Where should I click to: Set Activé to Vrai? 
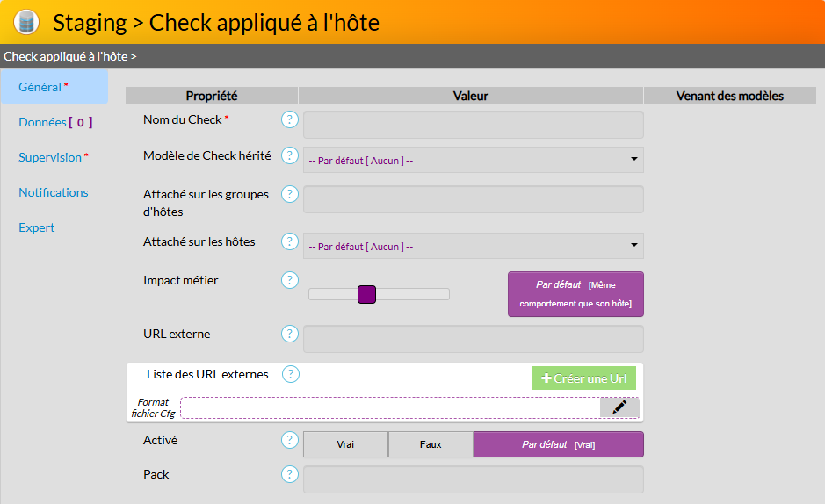point(345,444)
